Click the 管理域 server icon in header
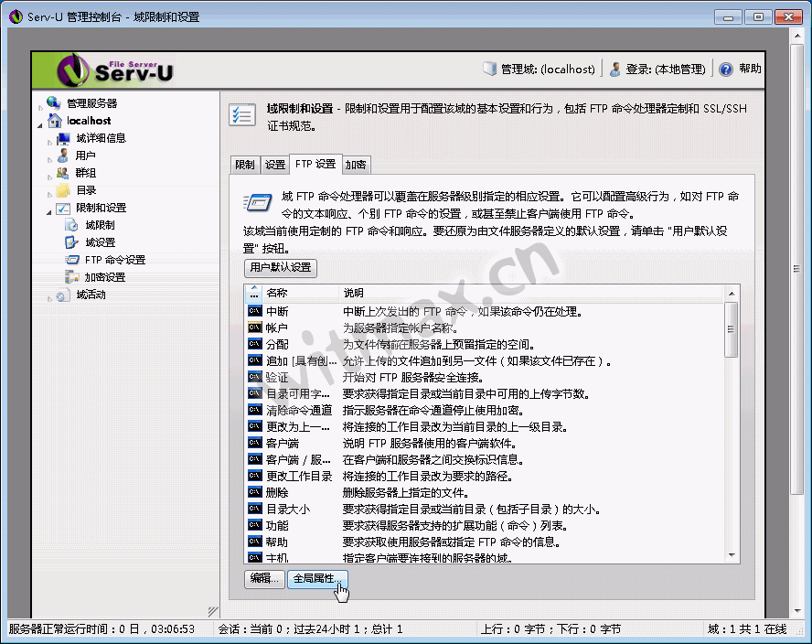Viewport: 812px width, 644px height. click(x=490, y=69)
